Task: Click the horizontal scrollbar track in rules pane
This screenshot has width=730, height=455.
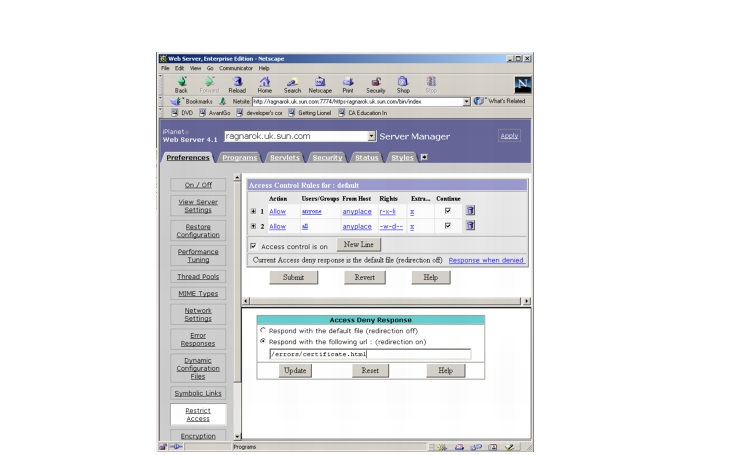Action: [385, 301]
